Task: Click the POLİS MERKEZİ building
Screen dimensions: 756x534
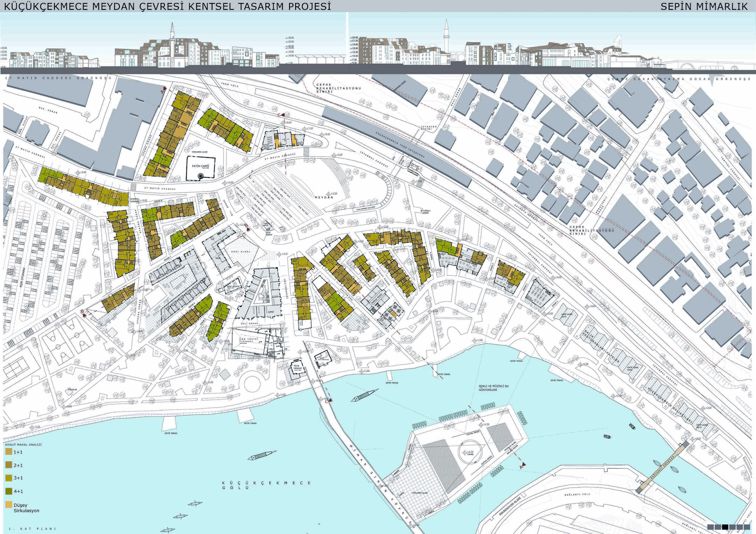Action: coord(297,369)
